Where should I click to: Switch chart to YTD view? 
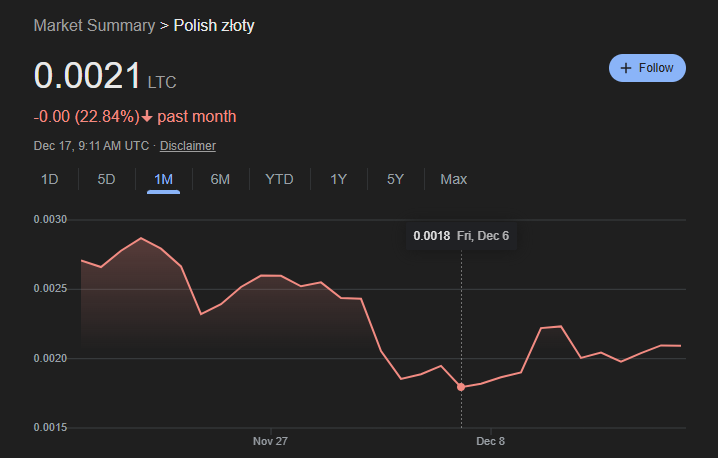tap(279, 180)
